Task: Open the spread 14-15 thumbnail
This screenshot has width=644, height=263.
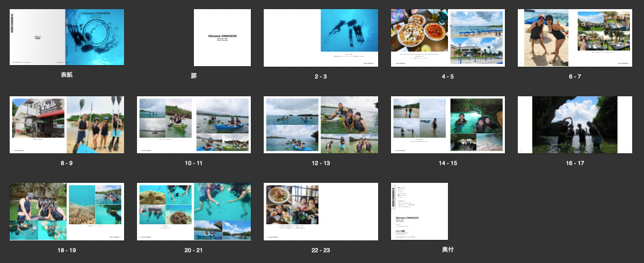Action: (x=448, y=125)
